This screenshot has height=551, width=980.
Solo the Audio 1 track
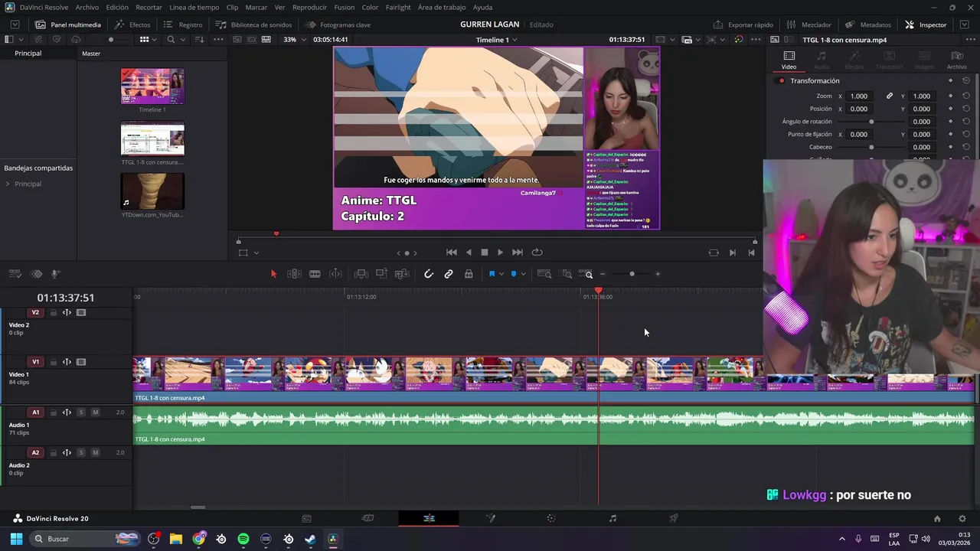80,412
